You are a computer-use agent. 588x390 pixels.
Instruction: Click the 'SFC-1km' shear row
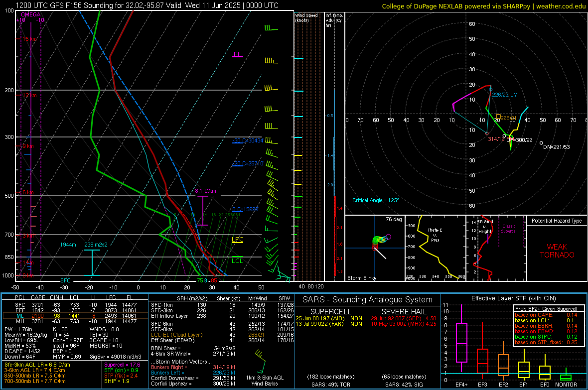(x=222, y=305)
